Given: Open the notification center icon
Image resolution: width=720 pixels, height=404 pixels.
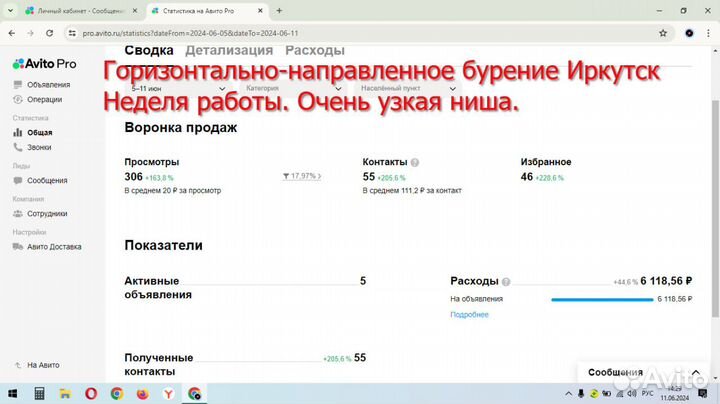Looking at the screenshot, I should (703, 393).
